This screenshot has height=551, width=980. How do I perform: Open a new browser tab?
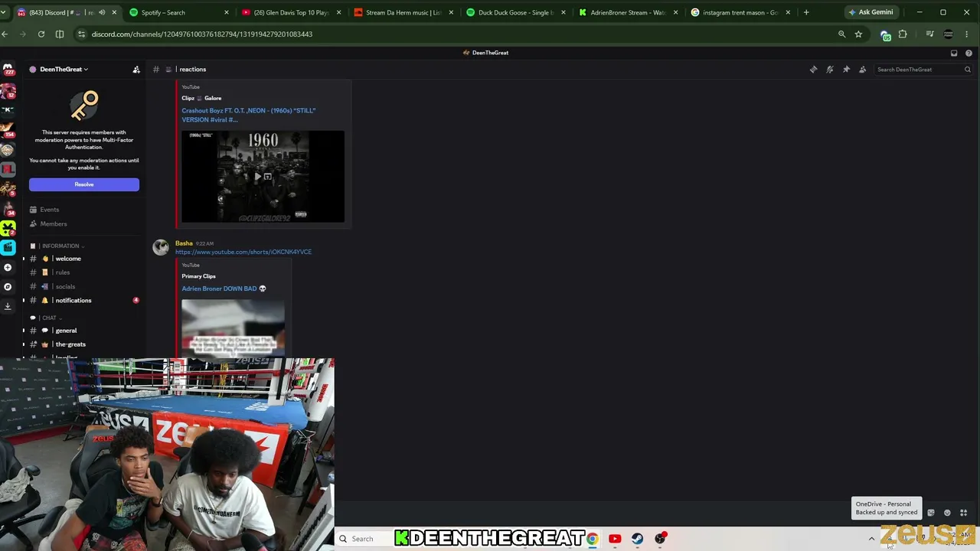pyautogui.click(x=806, y=12)
